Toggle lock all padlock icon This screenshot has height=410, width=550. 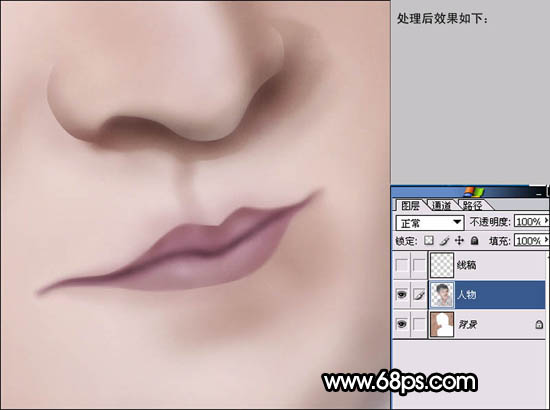click(474, 241)
